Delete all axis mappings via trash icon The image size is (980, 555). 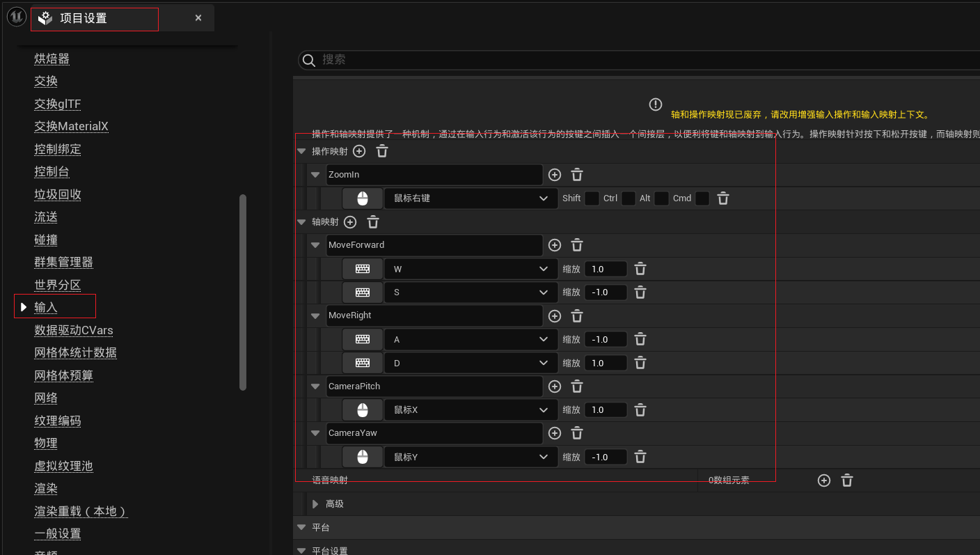coord(373,221)
